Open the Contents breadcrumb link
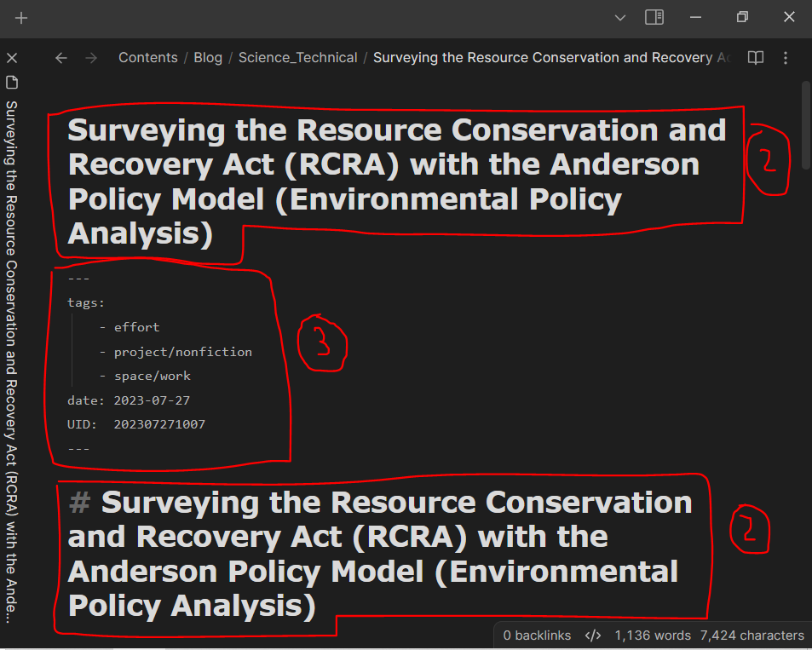 pyautogui.click(x=147, y=57)
